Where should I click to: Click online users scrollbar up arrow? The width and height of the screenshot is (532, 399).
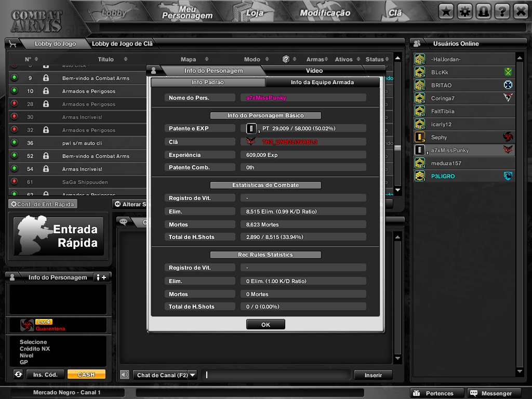(520, 58)
